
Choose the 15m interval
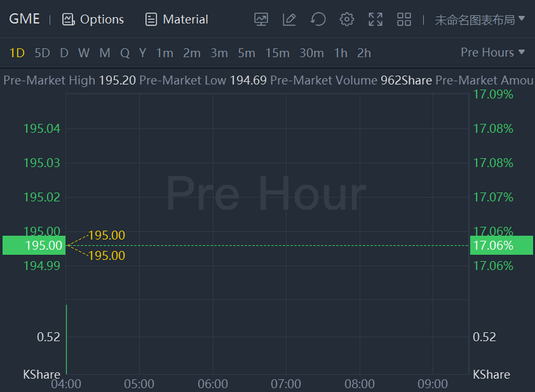click(x=277, y=53)
